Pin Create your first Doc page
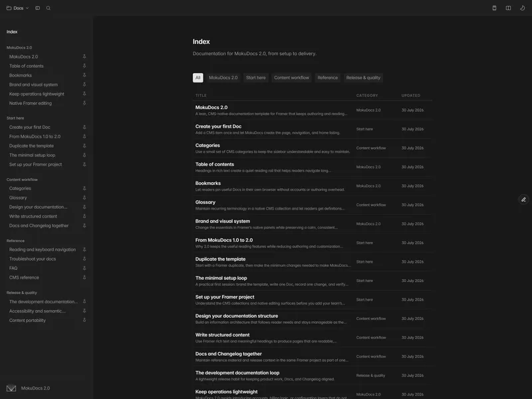 (x=84, y=127)
